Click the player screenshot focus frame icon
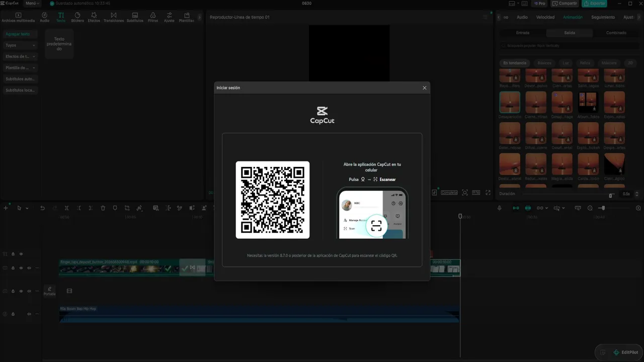This screenshot has height=362, width=644. click(x=465, y=193)
